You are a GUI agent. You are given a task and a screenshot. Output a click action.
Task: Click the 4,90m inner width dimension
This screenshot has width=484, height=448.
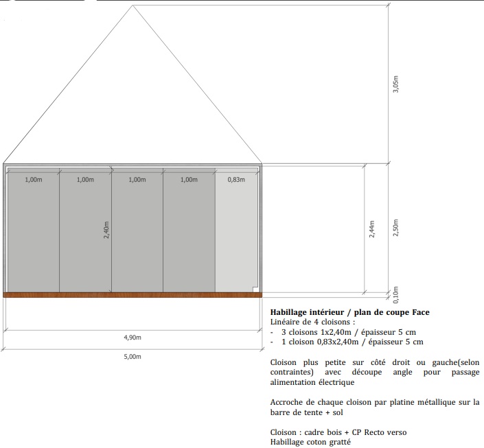tap(132, 338)
